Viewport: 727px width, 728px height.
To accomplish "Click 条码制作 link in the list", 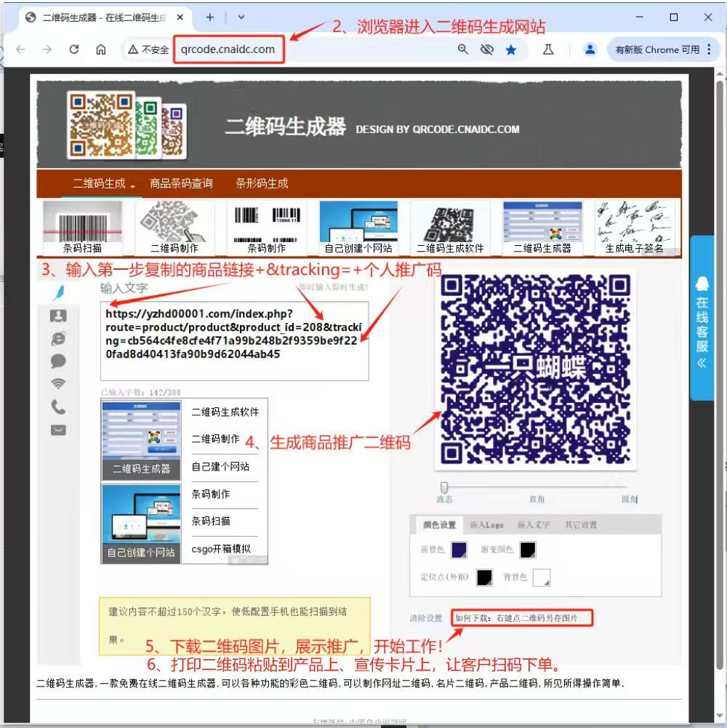I will [x=211, y=494].
